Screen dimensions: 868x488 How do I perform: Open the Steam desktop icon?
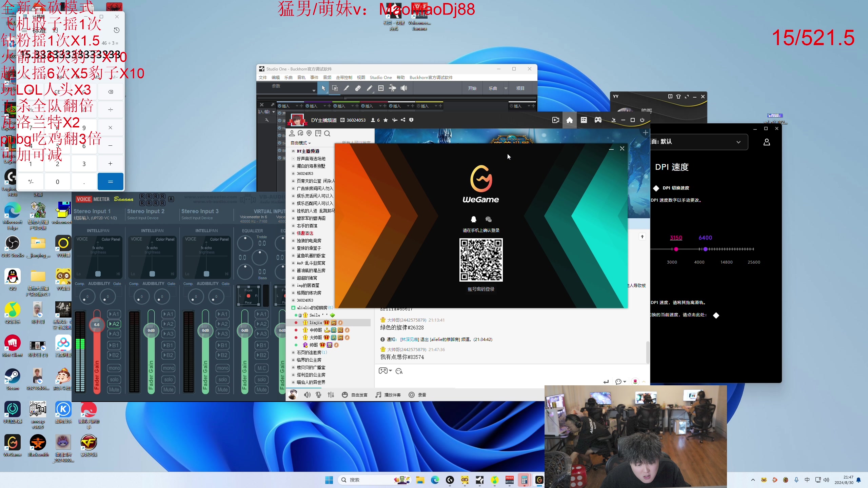[x=13, y=379]
